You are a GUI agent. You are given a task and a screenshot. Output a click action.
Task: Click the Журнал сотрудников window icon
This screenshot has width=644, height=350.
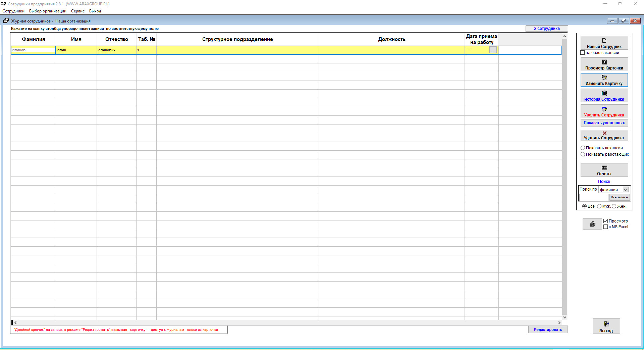6,21
